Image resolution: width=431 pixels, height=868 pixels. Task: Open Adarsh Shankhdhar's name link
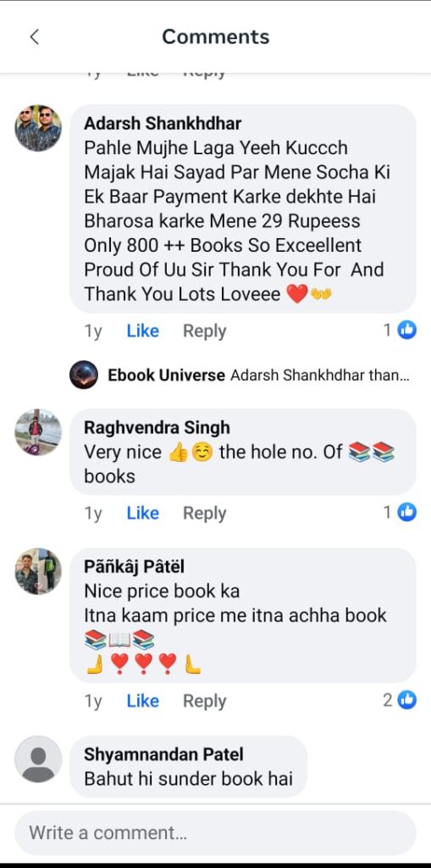[163, 123]
